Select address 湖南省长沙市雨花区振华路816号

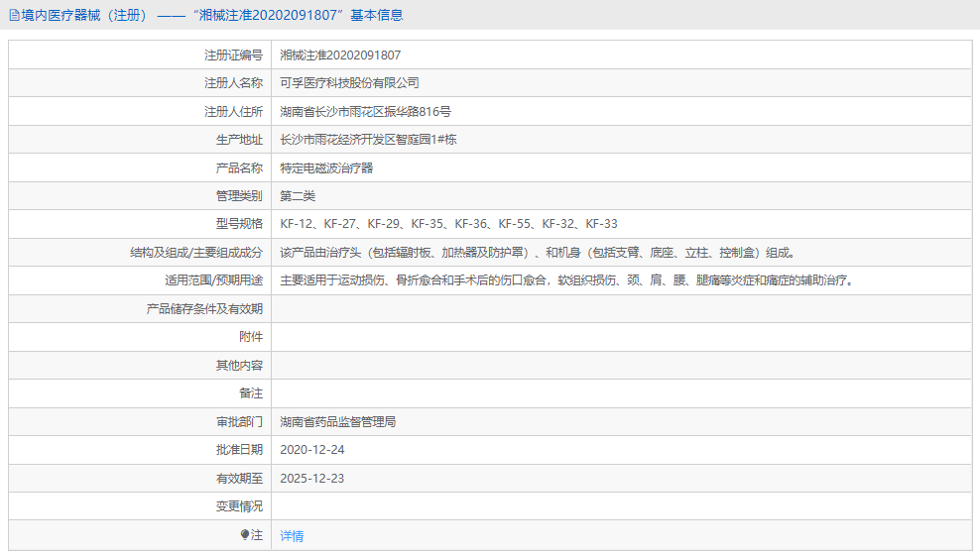366,112
